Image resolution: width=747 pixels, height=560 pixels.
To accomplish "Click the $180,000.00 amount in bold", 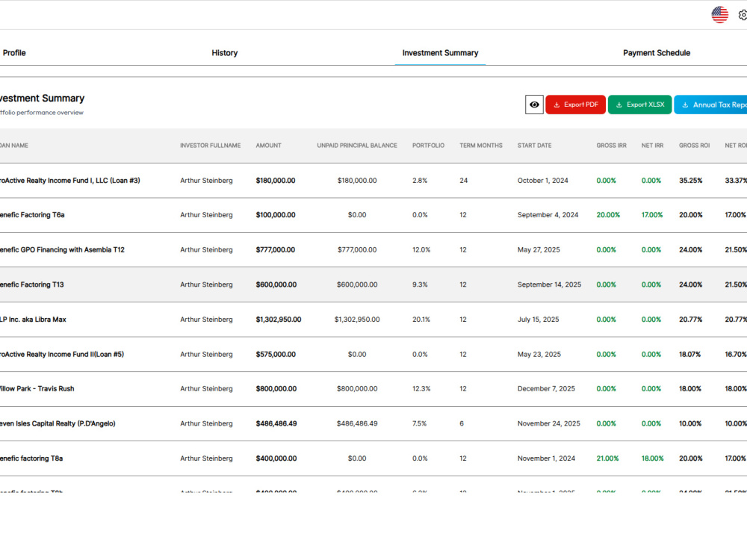I will coord(276,181).
